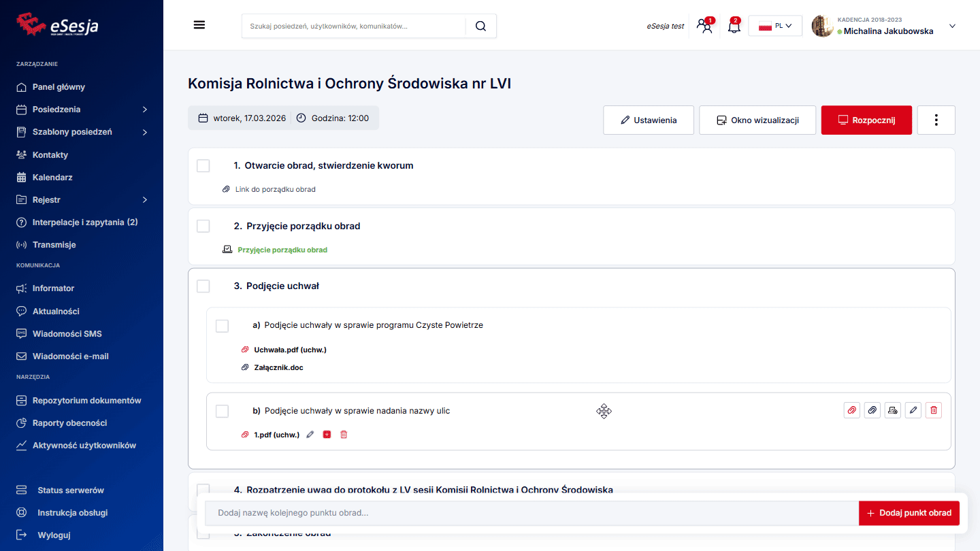980x551 pixels.
Task: Delete agenda item b) with trash button
Action: click(933, 410)
